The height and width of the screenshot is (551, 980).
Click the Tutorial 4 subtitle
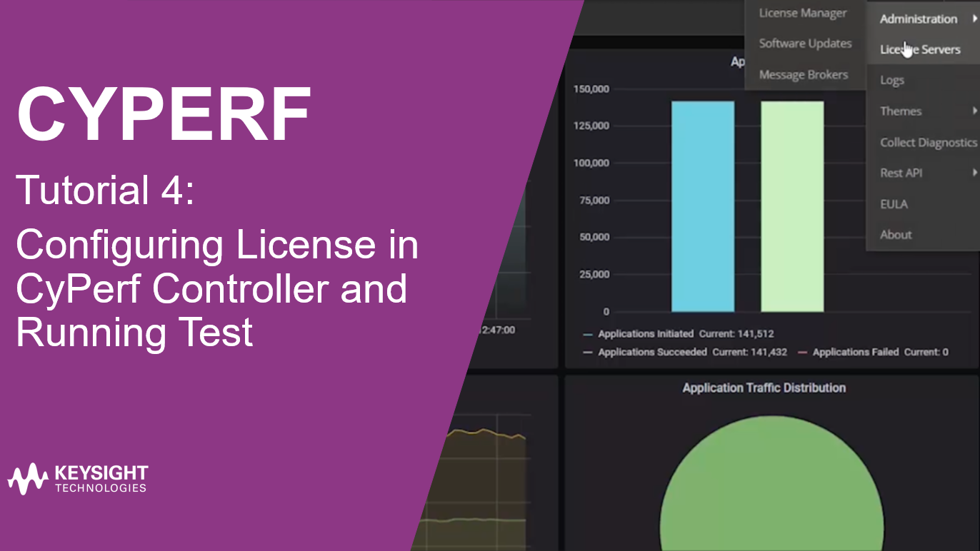coord(105,192)
